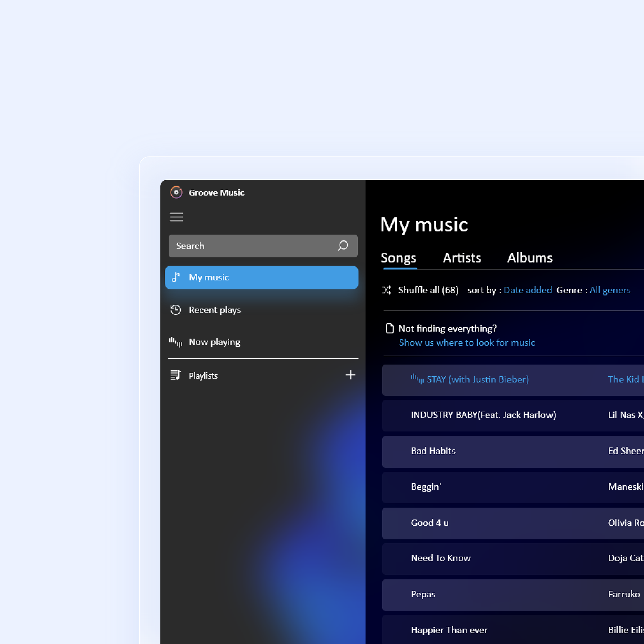Click Shuffle all (68)
Viewport: 644px width, 644px height.
[x=428, y=290]
